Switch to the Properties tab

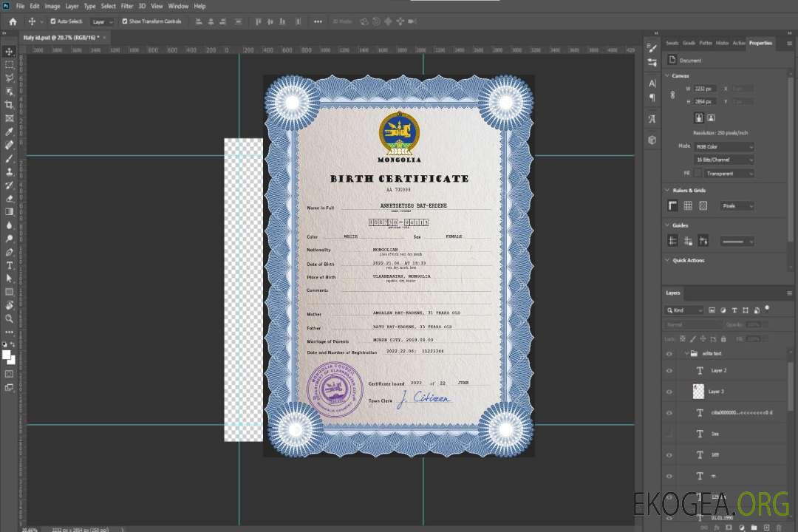tap(760, 44)
